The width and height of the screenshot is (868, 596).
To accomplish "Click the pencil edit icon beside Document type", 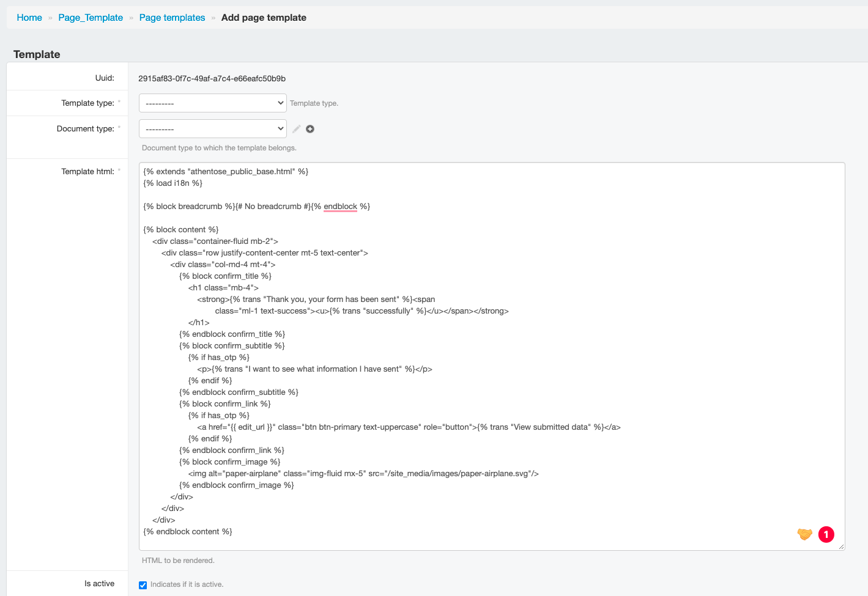I will (297, 129).
